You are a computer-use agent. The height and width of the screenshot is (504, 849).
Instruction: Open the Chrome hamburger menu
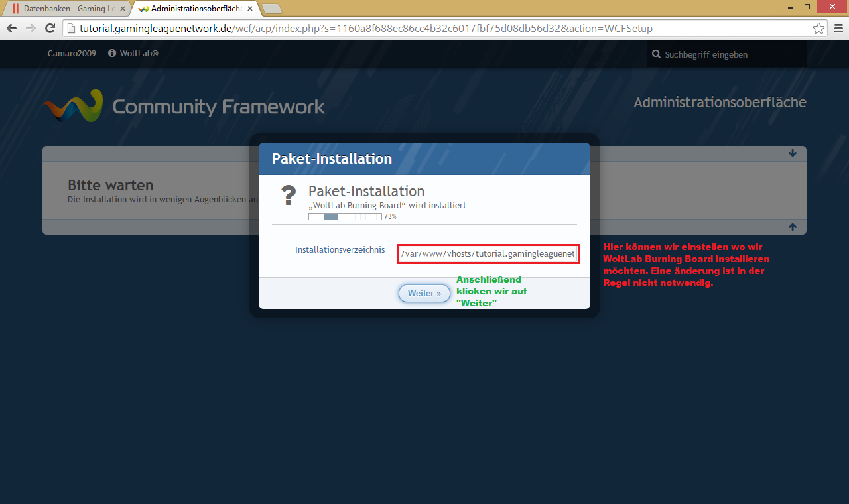click(838, 29)
